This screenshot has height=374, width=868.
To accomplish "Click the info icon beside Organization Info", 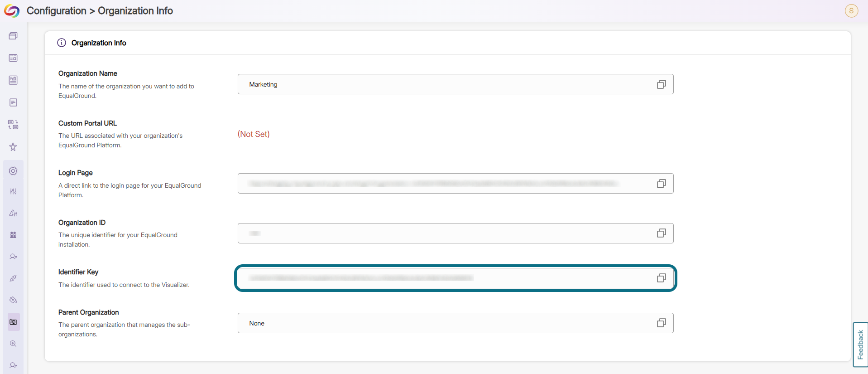I will pyautogui.click(x=62, y=43).
